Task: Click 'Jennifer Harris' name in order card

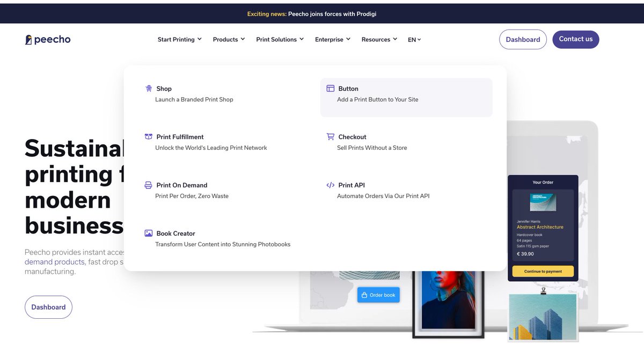Action: 529,221
